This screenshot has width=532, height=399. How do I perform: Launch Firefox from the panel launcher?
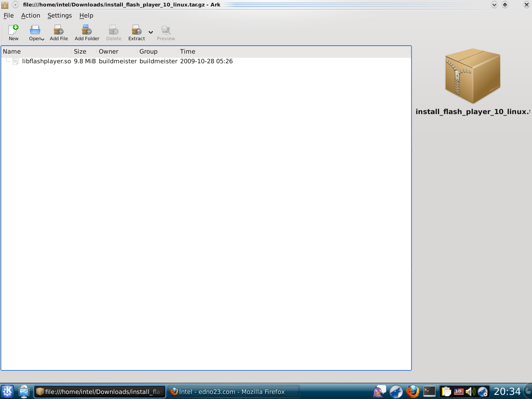pos(412,392)
